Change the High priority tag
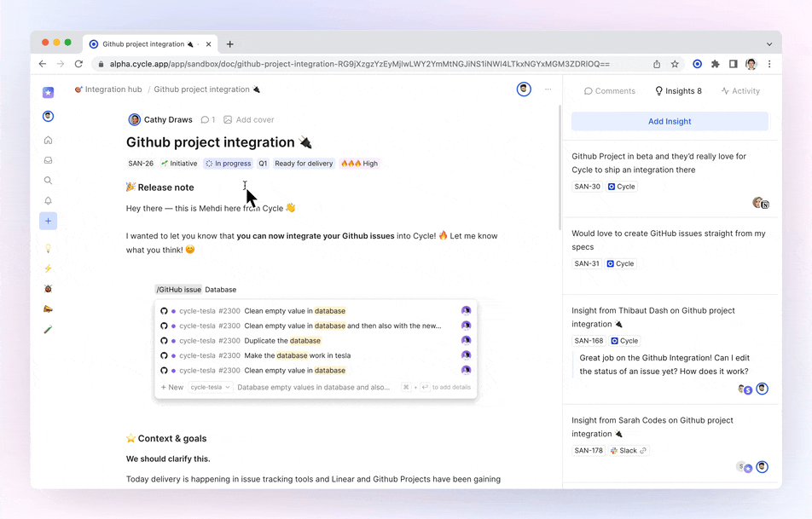This screenshot has height=519, width=812. click(x=359, y=164)
